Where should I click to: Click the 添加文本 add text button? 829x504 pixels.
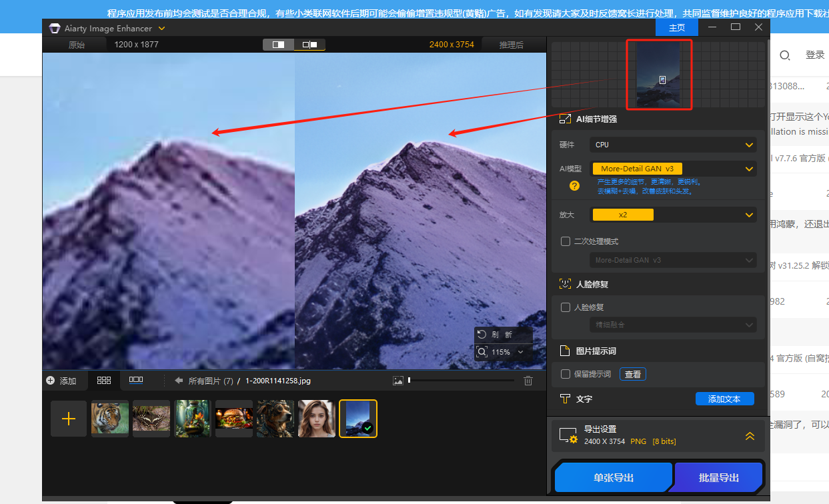[x=724, y=399]
